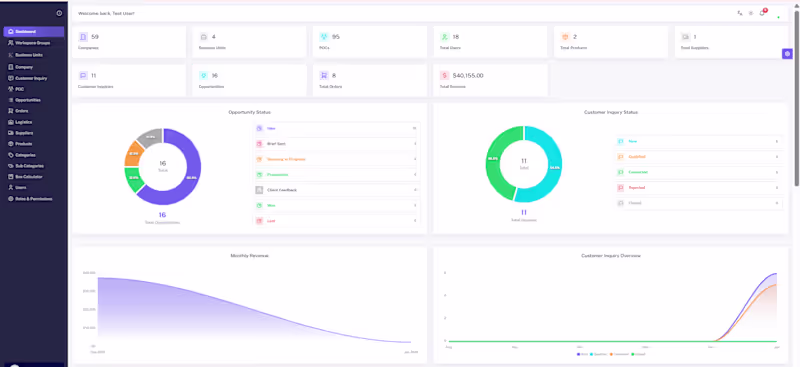Select the Won opportunity row
The height and width of the screenshot is (367, 800).
tap(337, 205)
